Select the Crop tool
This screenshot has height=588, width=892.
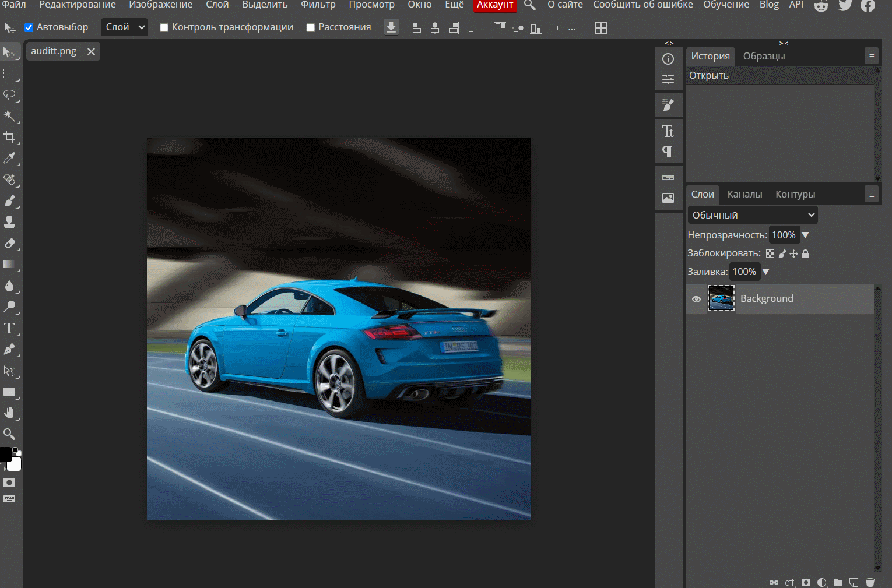click(x=9, y=137)
